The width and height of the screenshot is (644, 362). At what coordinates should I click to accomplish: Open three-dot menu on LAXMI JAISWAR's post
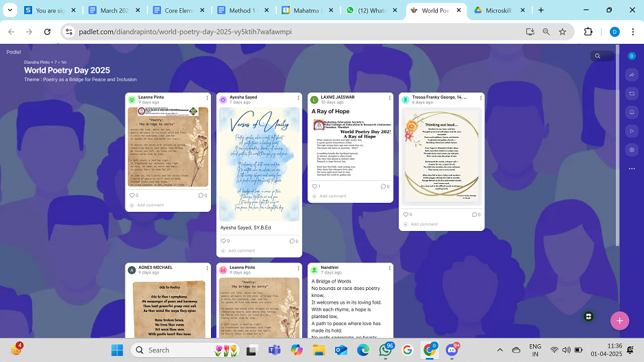click(x=388, y=99)
